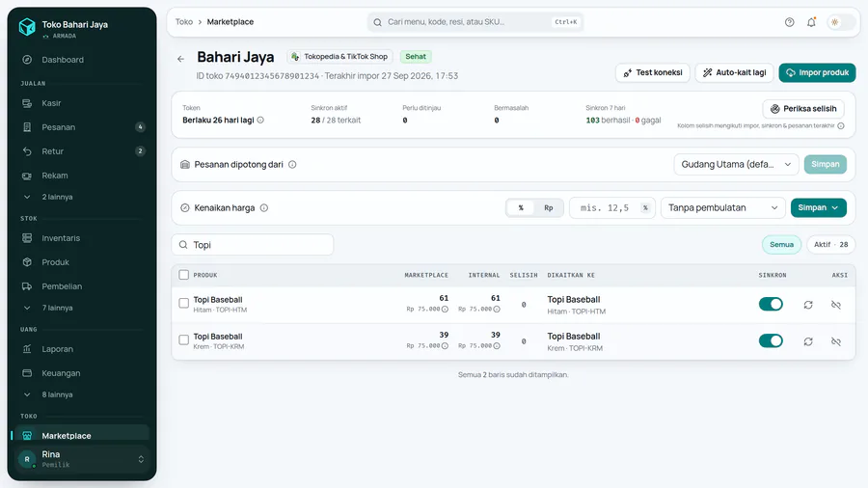The image size is (868, 488).
Task: Click the Auto-kait lagi button
Action: (734, 72)
